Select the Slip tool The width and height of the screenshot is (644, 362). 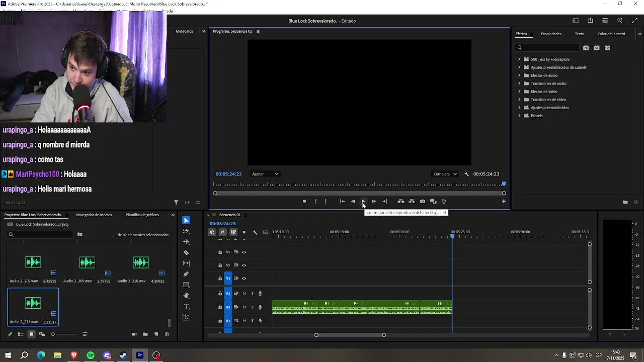click(x=186, y=263)
